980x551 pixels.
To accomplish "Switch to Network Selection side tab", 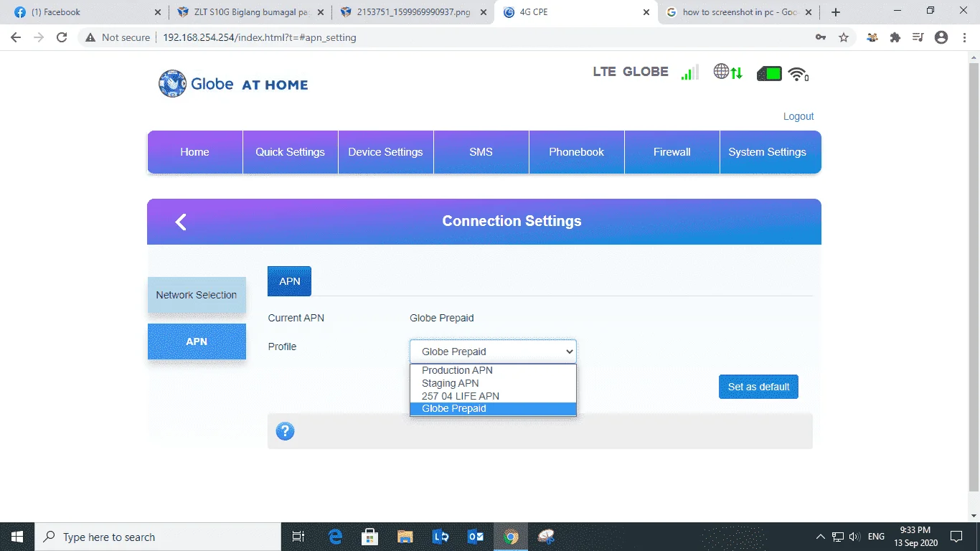I will click(197, 295).
